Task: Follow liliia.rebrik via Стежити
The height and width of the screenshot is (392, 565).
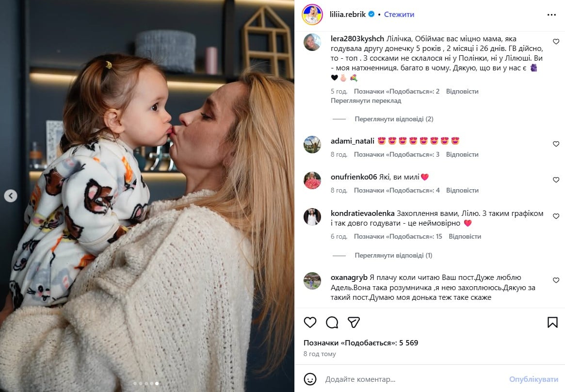Action: click(399, 15)
